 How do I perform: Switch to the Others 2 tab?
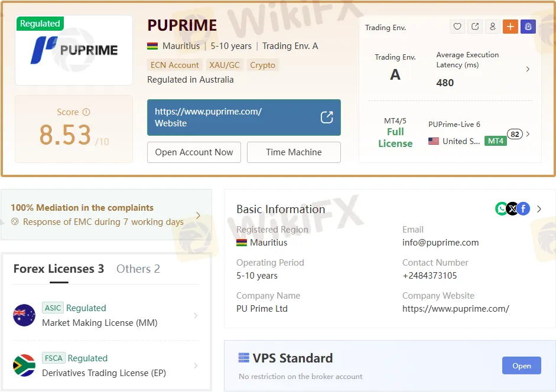tap(138, 269)
